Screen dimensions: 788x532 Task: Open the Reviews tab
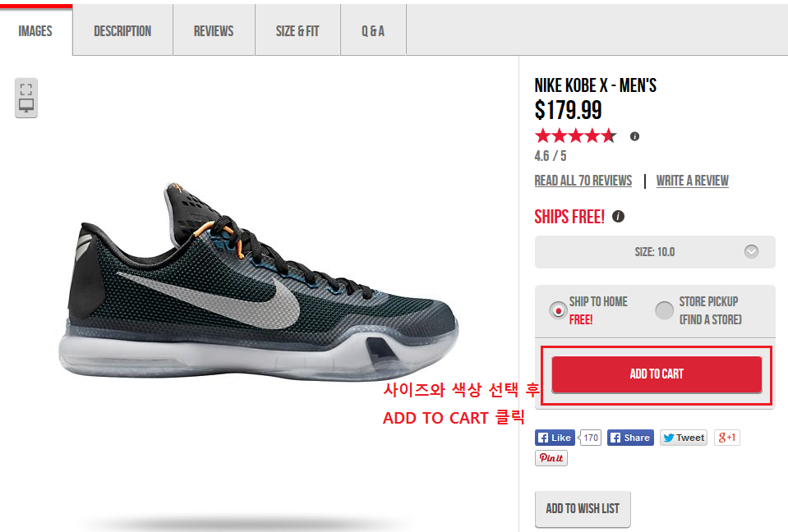(x=214, y=31)
